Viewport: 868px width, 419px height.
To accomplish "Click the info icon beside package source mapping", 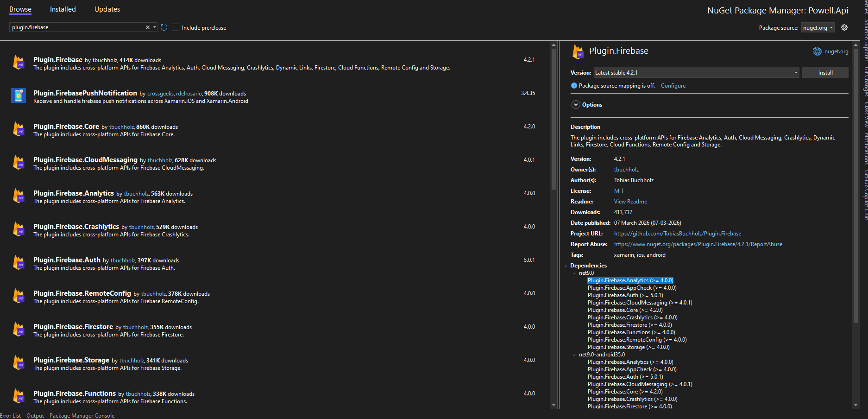I will (x=574, y=86).
